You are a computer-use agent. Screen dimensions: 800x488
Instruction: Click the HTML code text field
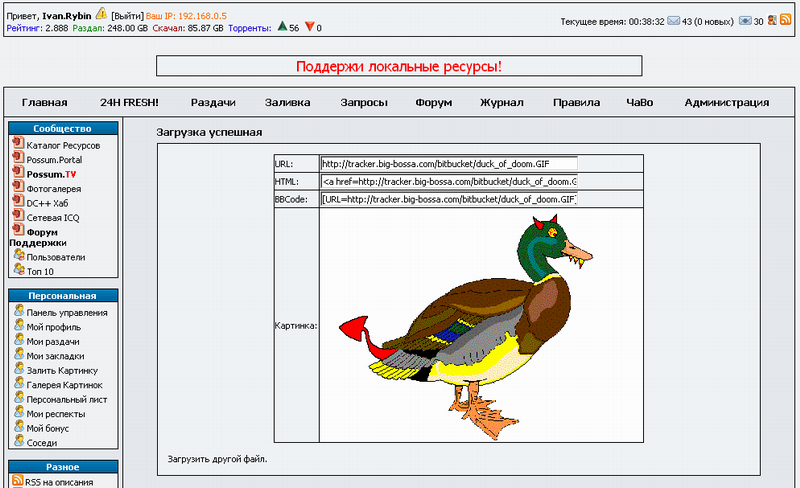pos(449,182)
